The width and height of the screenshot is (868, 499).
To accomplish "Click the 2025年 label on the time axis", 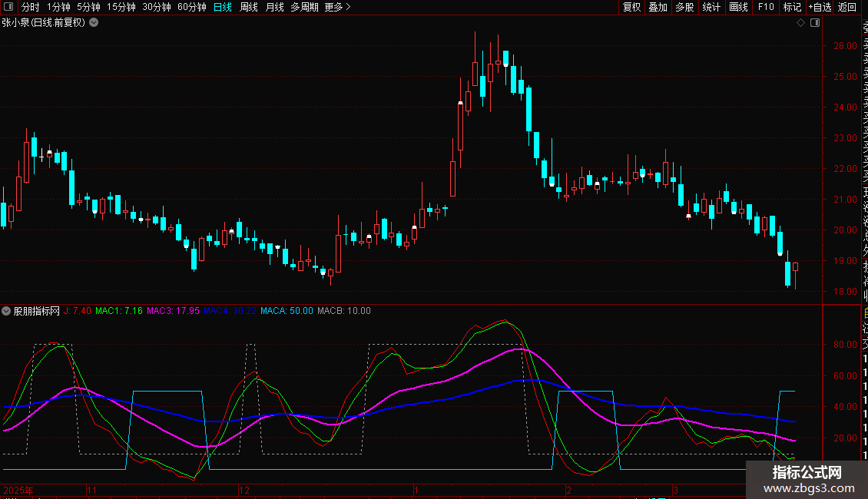I will click(18, 490).
